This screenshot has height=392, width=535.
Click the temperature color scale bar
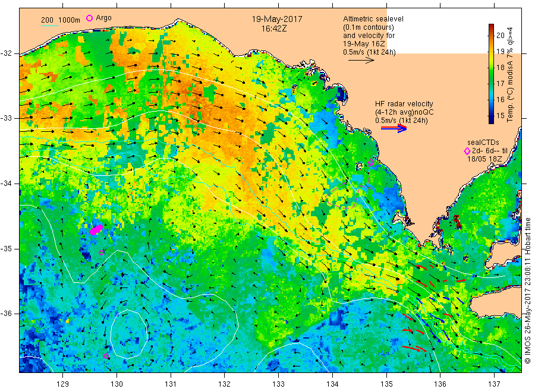click(x=491, y=74)
